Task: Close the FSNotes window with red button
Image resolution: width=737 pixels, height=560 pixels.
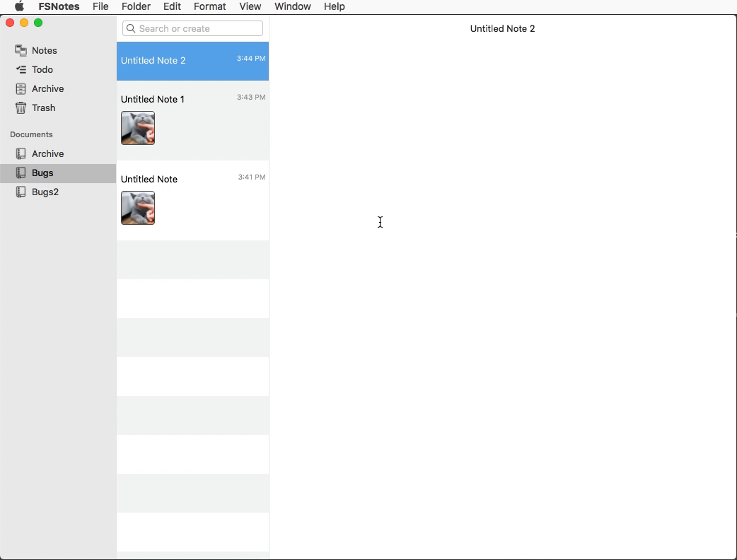Action: 10,23
